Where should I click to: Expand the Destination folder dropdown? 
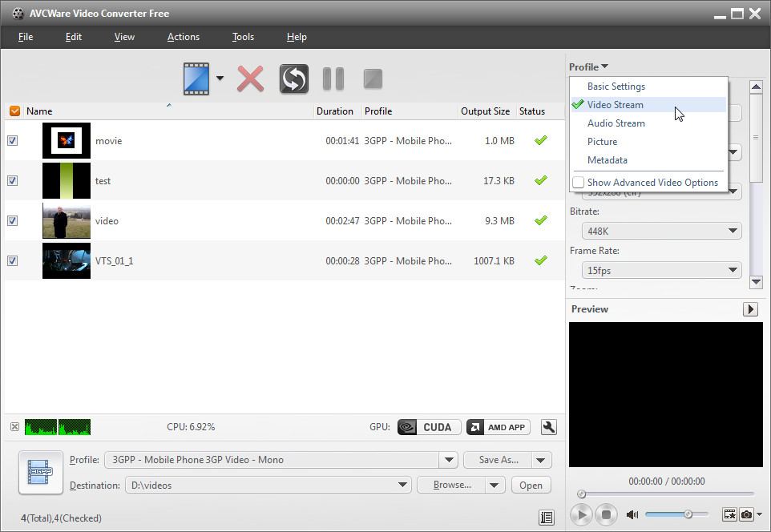click(x=403, y=485)
